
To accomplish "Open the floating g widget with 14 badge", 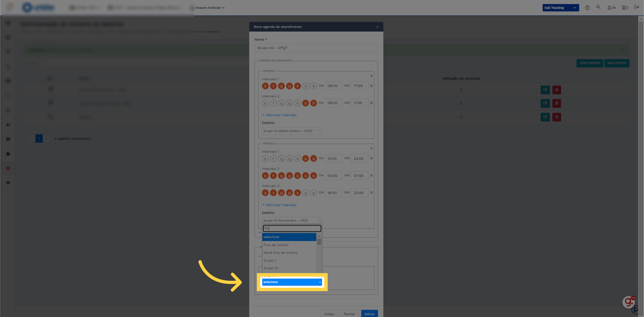I will tap(629, 302).
